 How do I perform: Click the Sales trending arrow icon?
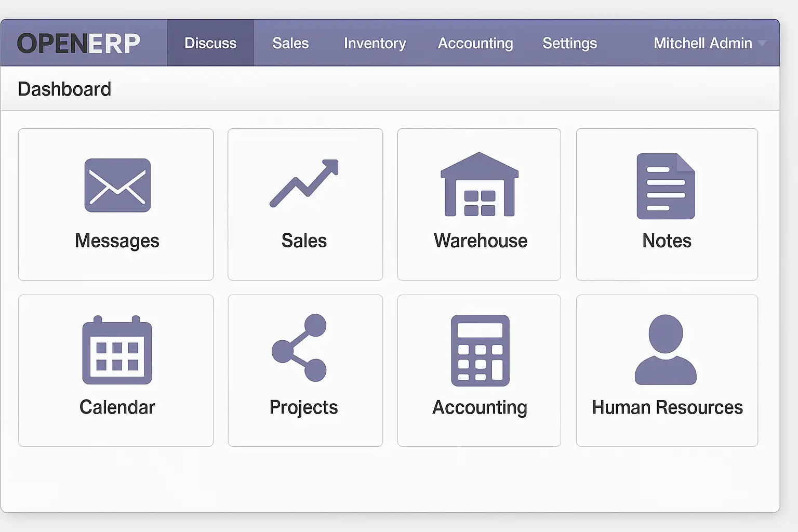pos(304,183)
